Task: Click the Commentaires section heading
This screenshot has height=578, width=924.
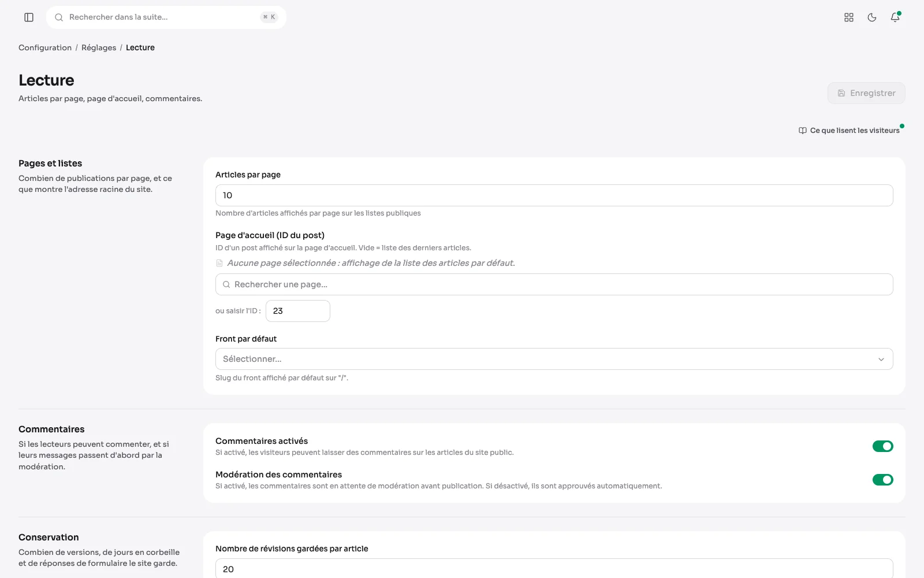Action: [51, 429]
